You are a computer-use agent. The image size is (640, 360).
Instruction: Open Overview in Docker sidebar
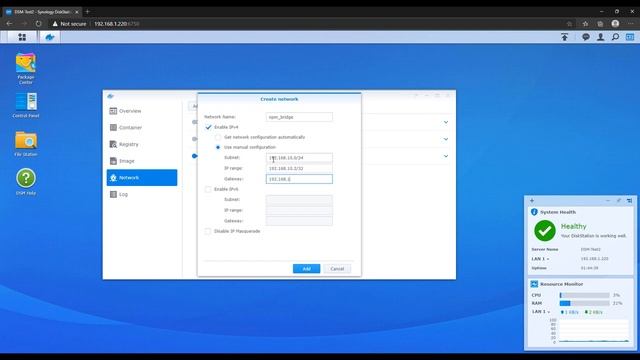point(142,111)
